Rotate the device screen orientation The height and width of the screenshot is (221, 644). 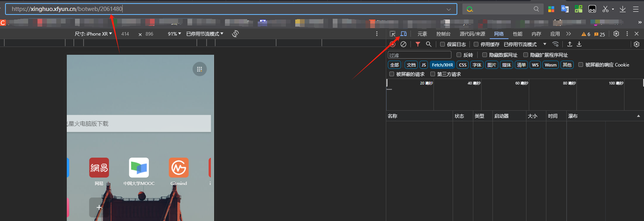point(235,34)
